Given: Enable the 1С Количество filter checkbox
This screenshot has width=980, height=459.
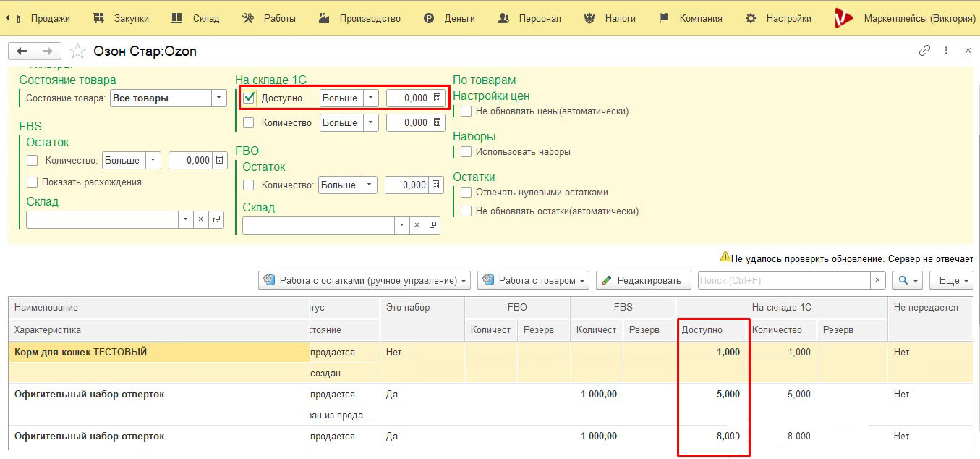Looking at the screenshot, I should click(x=249, y=122).
